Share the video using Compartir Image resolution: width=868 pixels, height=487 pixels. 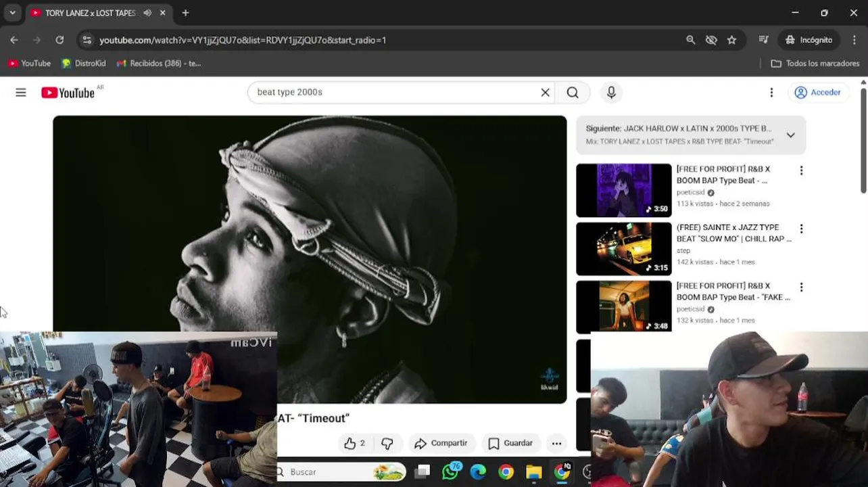point(441,443)
